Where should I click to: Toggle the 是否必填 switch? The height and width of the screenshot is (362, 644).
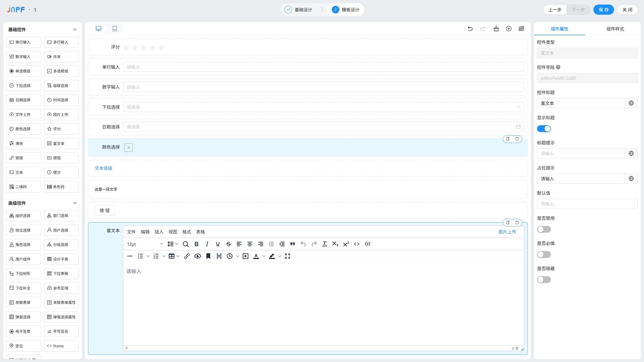point(544,254)
